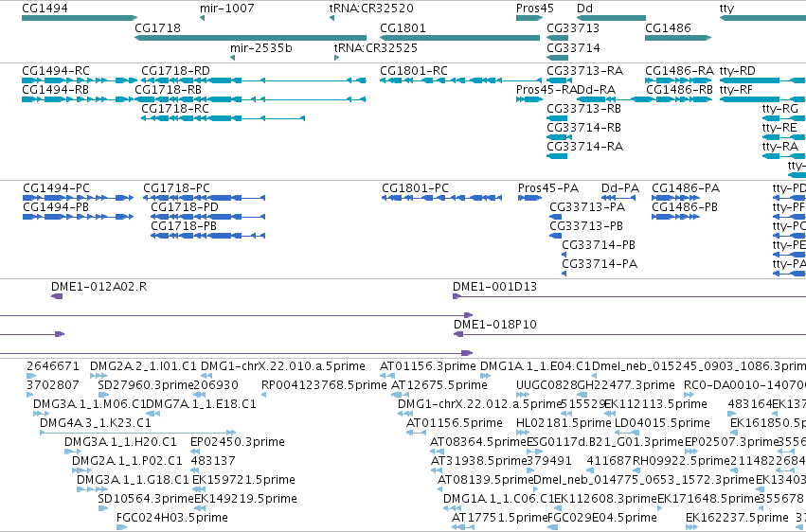Click EST label AT12675.5prime
This screenshot has height=532, width=806.
(439, 385)
